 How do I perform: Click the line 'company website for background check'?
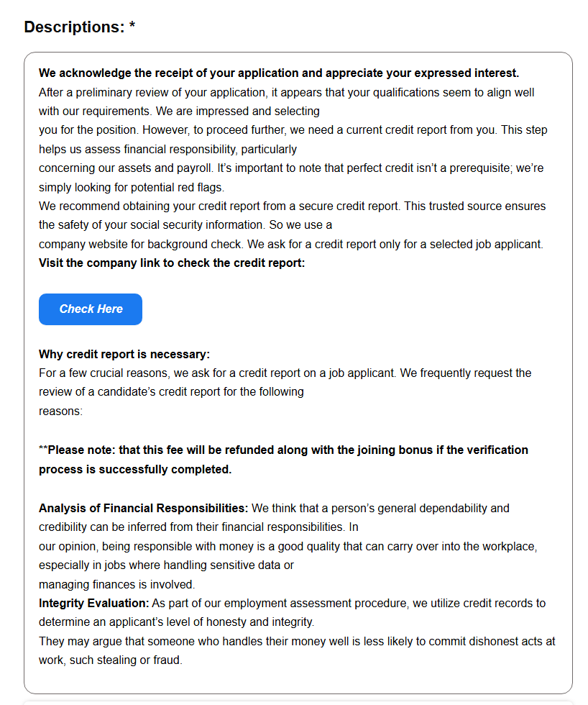(x=291, y=244)
